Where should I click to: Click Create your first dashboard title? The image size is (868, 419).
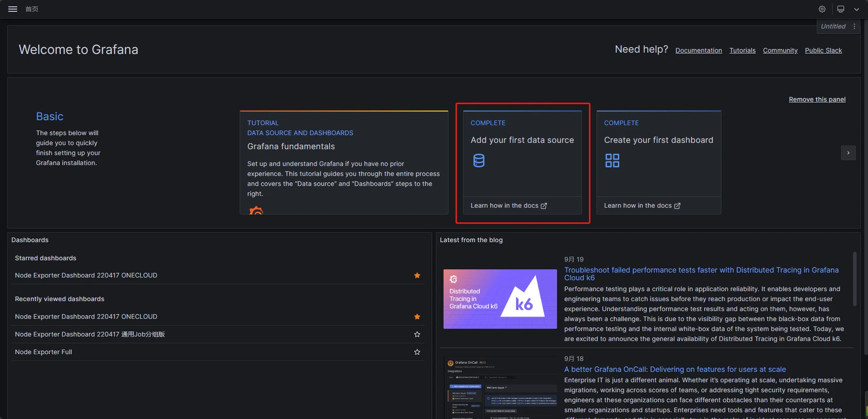coord(659,140)
